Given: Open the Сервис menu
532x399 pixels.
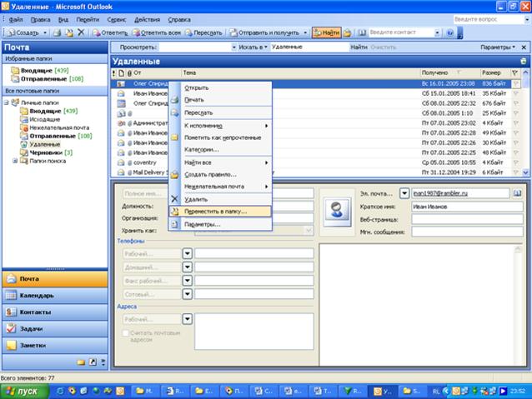Looking at the screenshot, I should pos(117,20).
